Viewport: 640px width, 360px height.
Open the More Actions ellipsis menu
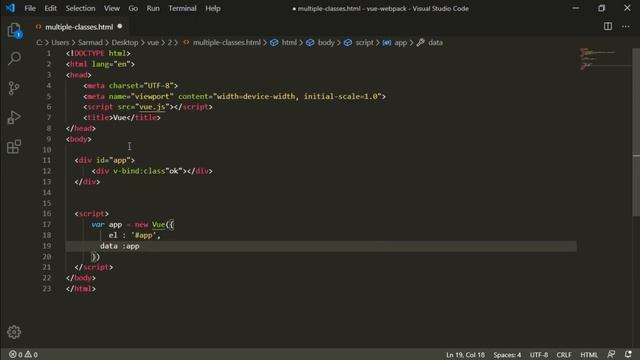click(626, 27)
